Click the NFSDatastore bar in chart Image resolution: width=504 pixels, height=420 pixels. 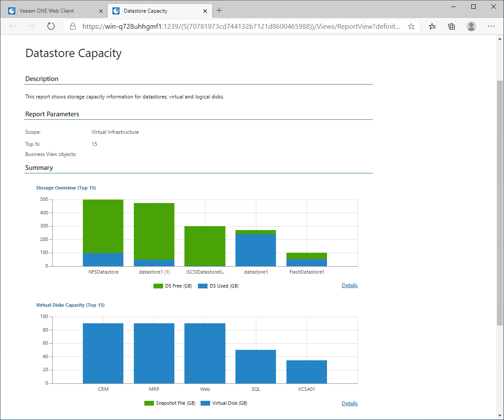tap(103, 233)
